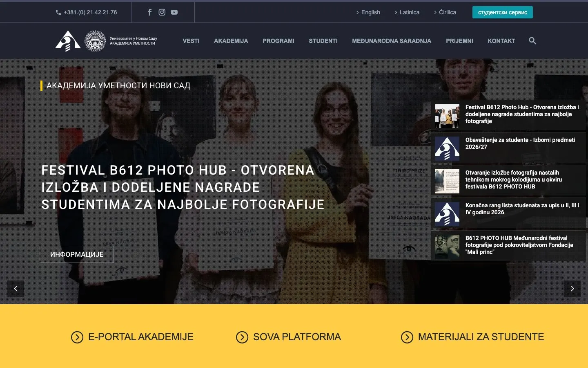Open the PRIJEMNI menu
This screenshot has height=368, width=588.
pos(459,41)
